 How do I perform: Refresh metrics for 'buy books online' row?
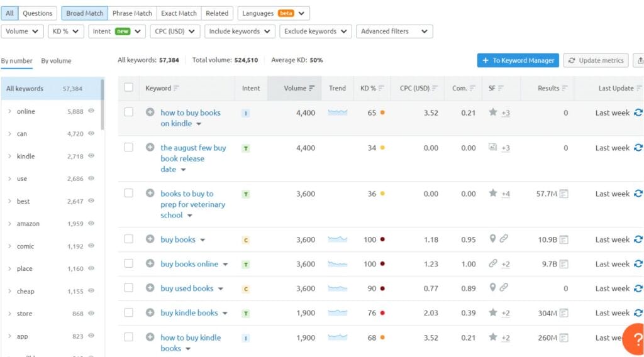coord(638,264)
